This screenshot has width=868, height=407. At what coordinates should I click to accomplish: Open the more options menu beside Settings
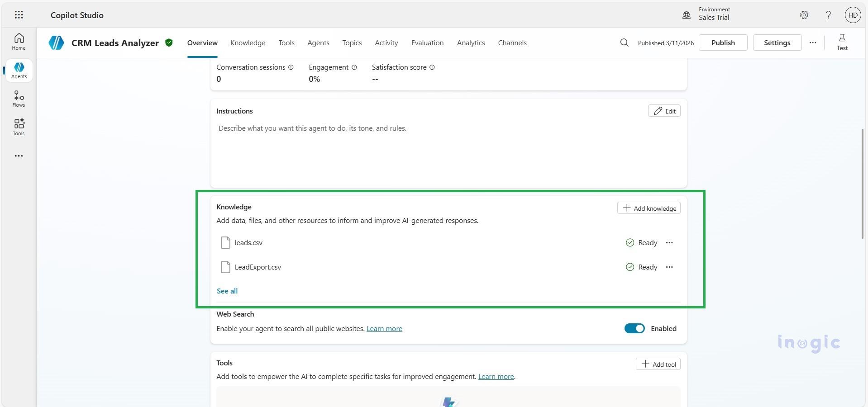coord(812,43)
